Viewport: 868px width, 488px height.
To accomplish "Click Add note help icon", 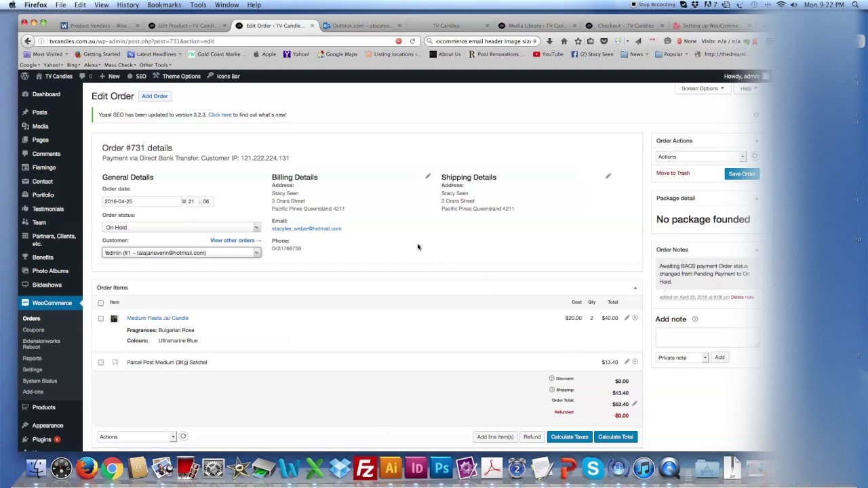I will (x=695, y=319).
